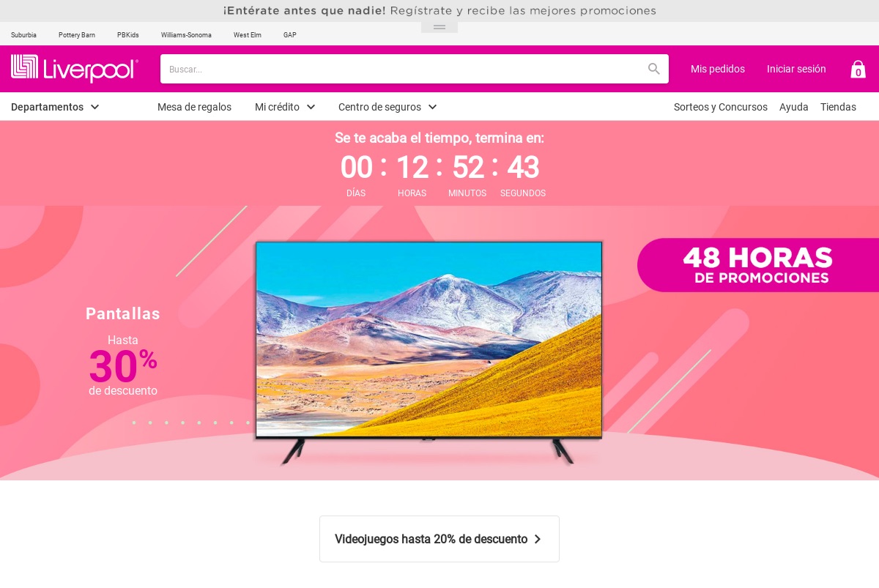Open Mesa de regalos
This screenshot has width=879, height=588.
(194, 107)
